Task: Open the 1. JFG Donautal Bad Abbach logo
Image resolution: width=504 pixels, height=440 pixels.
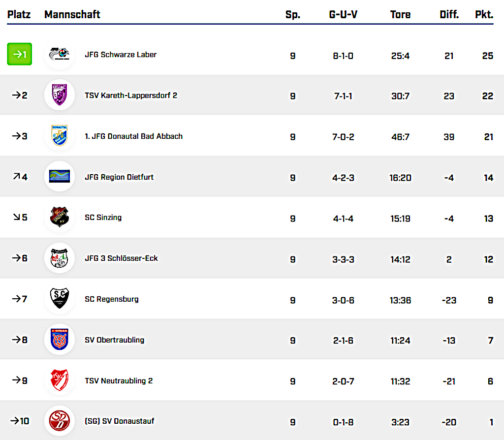Action: (x=60, y=136)
